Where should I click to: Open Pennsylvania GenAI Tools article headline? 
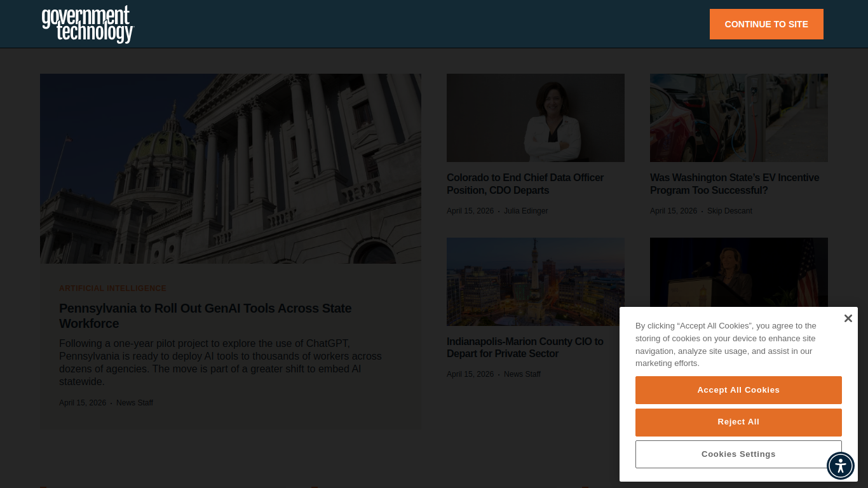click(x=205, y=316)
